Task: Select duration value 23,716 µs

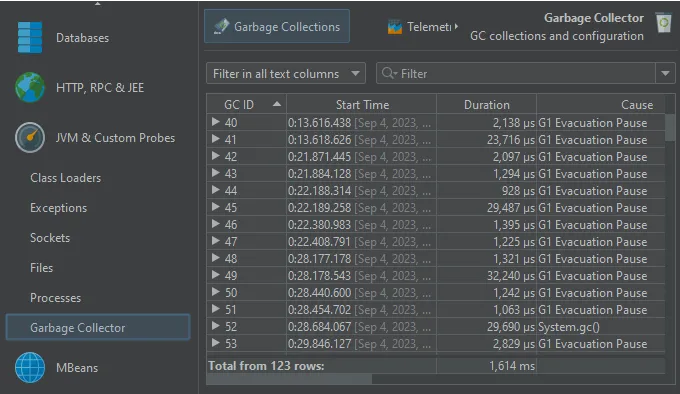Action: tap(510, 140)
